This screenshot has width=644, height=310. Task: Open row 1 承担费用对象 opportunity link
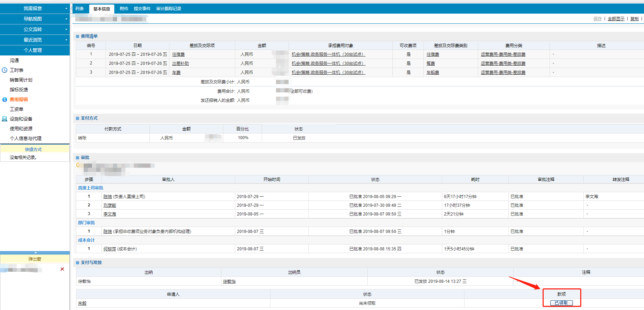[328, 54]
